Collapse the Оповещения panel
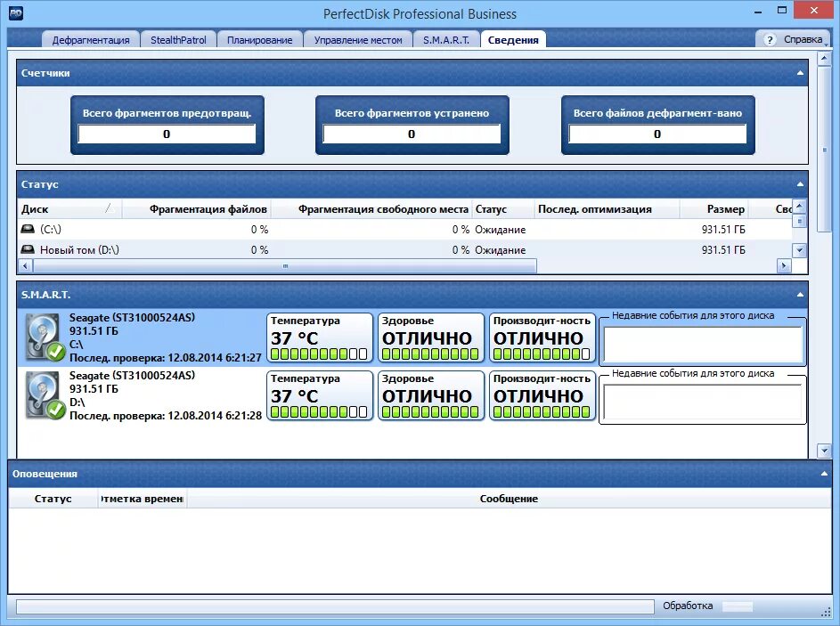Viewport: 840px width, 626px height. [824, 474]
